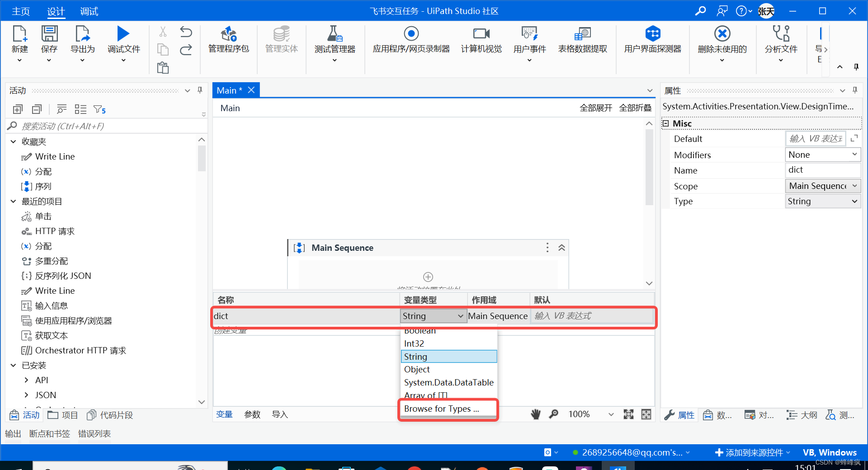This screenshot has width=868, height=470.
Task: Click the Cut scissors icon
Action: 163,32
